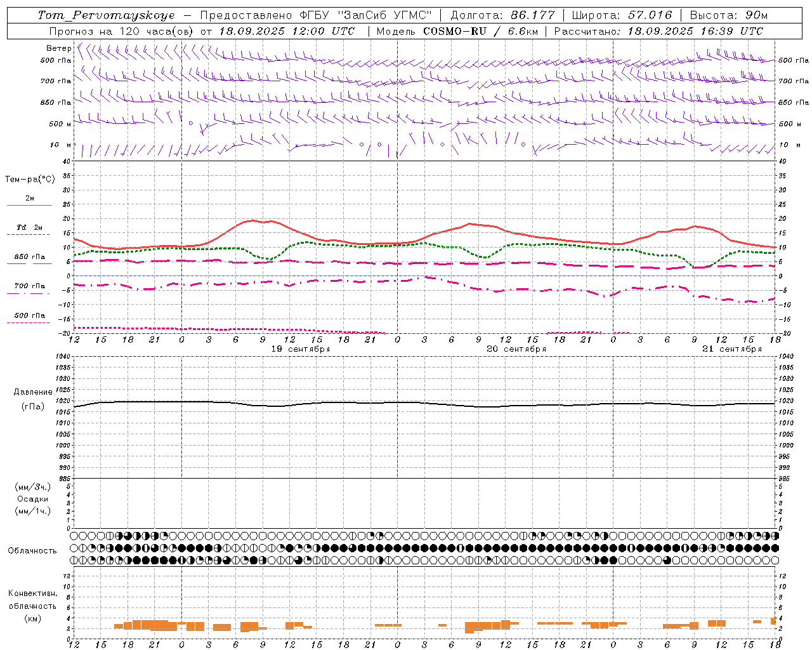The image size is (812, 650).
Task: Select the text Предоставлено ФГБУ "ЗапСиб УГМС"
Action: (315, 15)
